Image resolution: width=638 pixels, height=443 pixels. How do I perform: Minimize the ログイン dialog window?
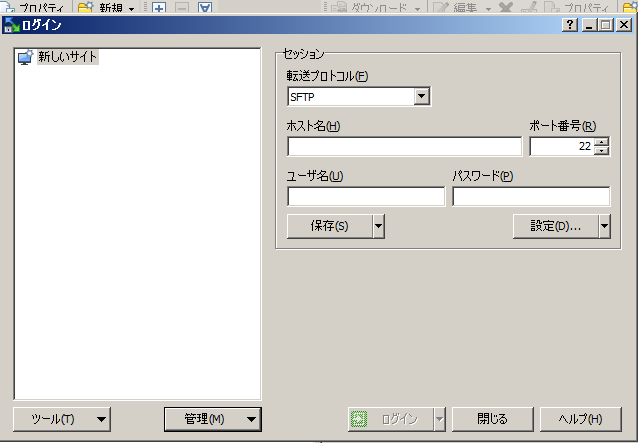[589, 25]
